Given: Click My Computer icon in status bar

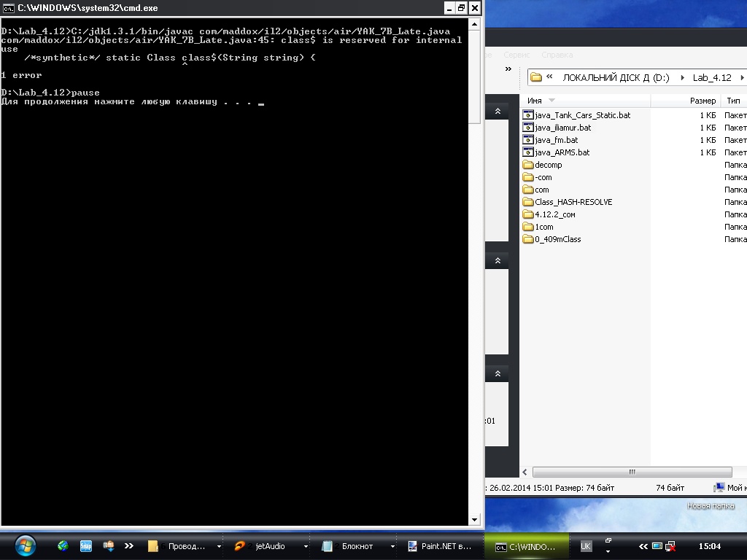Looking at the screenshot, I should (x=719, y=487).
